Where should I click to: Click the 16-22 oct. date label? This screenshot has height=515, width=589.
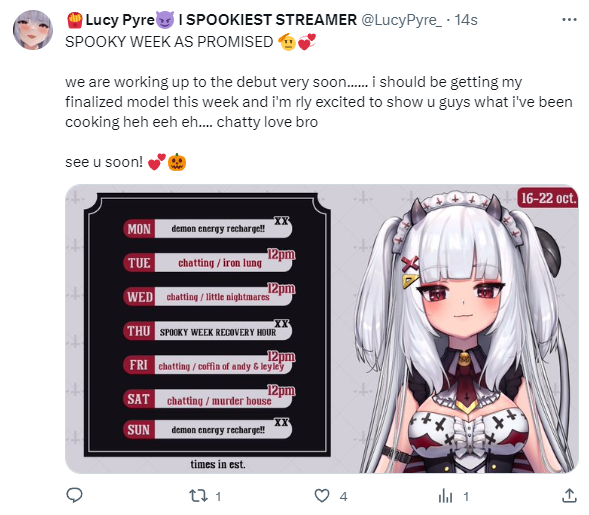(548, 198)
